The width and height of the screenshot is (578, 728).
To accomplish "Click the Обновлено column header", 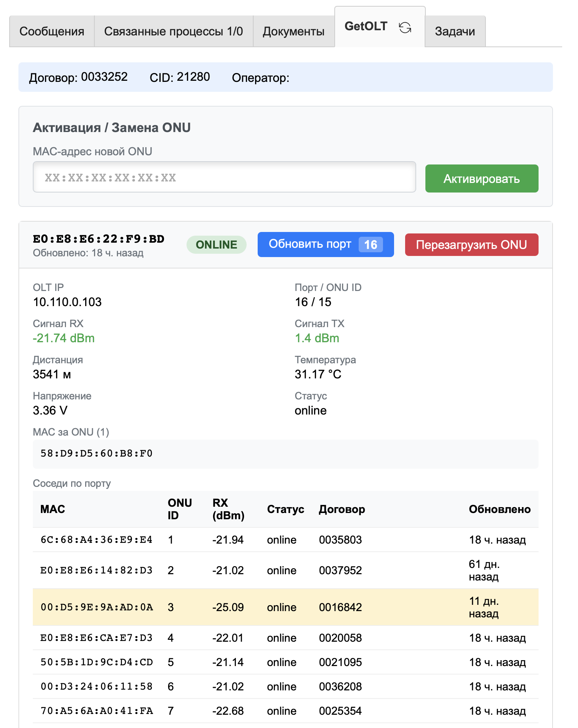I will click(x=499, y=509).
